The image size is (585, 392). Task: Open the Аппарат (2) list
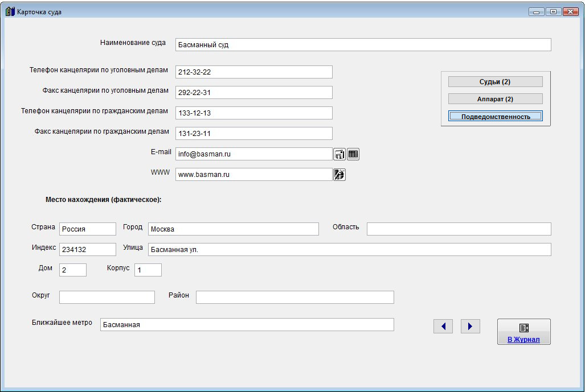pyautogui.click(x=495, y=99)
